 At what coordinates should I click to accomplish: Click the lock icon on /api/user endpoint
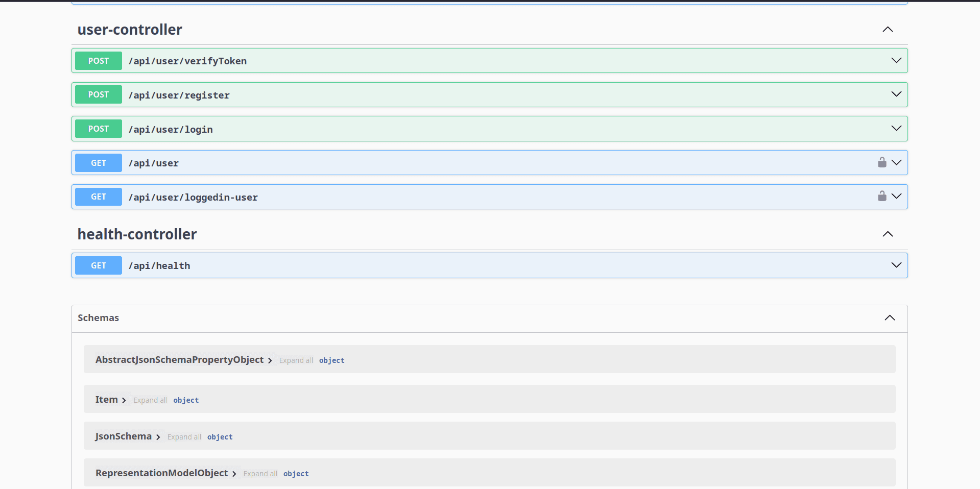(x=881, y=162)
